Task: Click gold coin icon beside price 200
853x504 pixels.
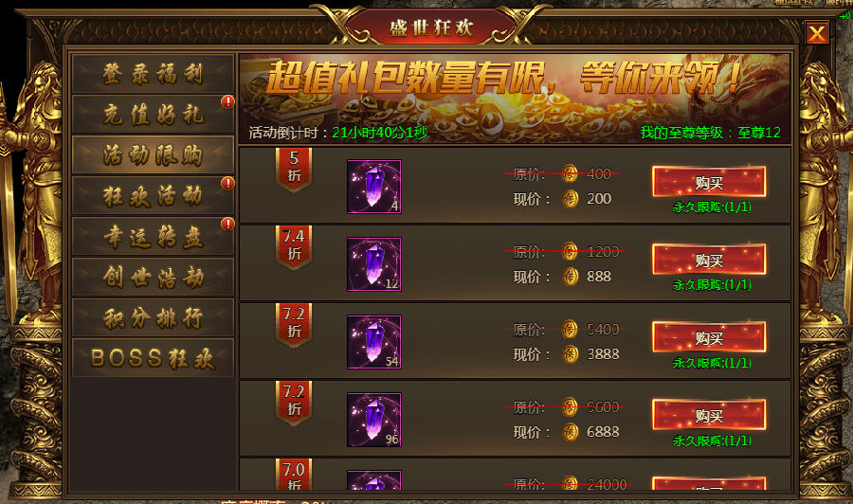Action: click(571, 199)
